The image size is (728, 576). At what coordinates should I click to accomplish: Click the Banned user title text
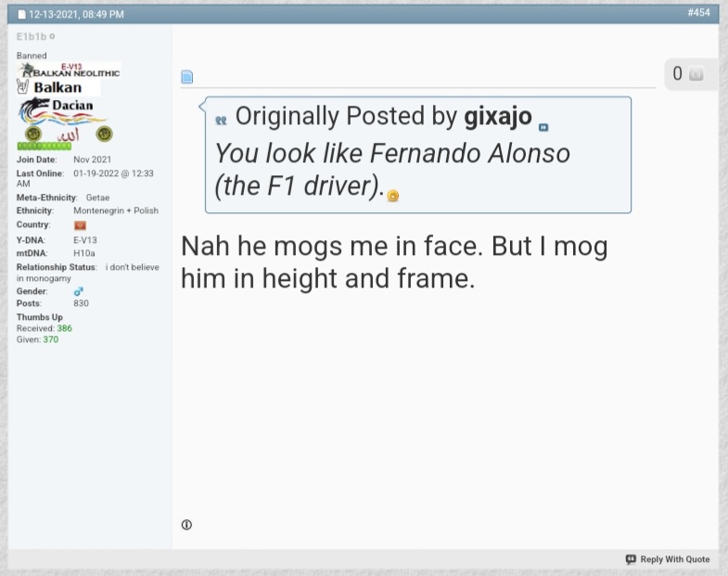point(32,56)
